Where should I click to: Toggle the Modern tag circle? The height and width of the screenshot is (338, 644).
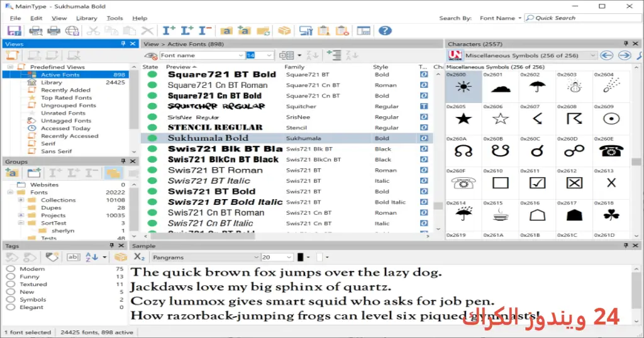pyautogui.click(x=11, y=269)
